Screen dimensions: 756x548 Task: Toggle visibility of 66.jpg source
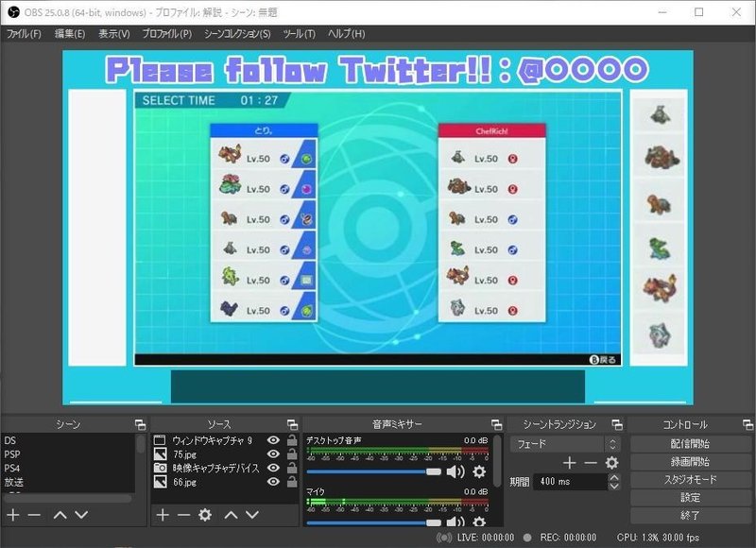coord(273,482)
